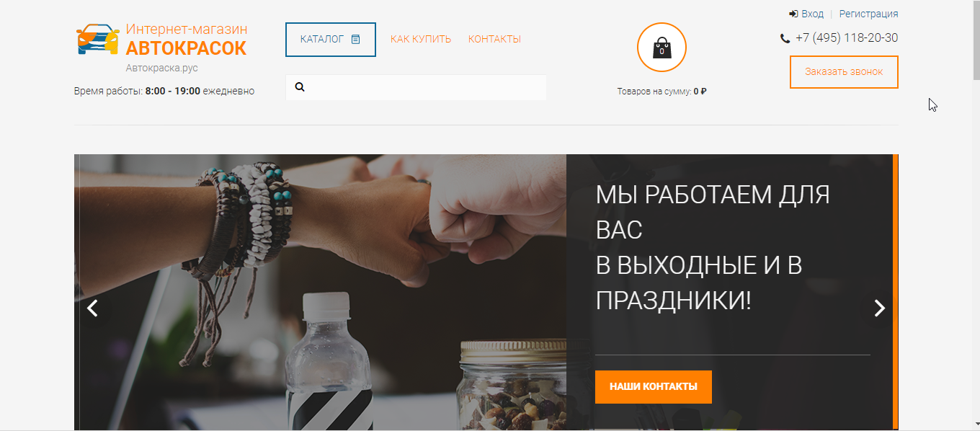The width and height of the screenshot is (980, 431).
Task: Click the Заказать звонок button
Action: point(844,72)
